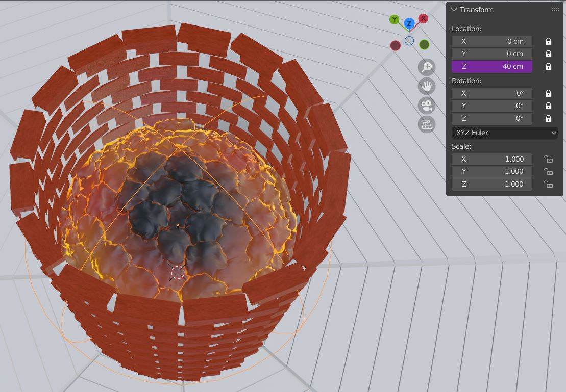The width and height of the screenshot is (566, 392).
Task: Click the red X axis gizmo ball
Action: coord(423,19)
